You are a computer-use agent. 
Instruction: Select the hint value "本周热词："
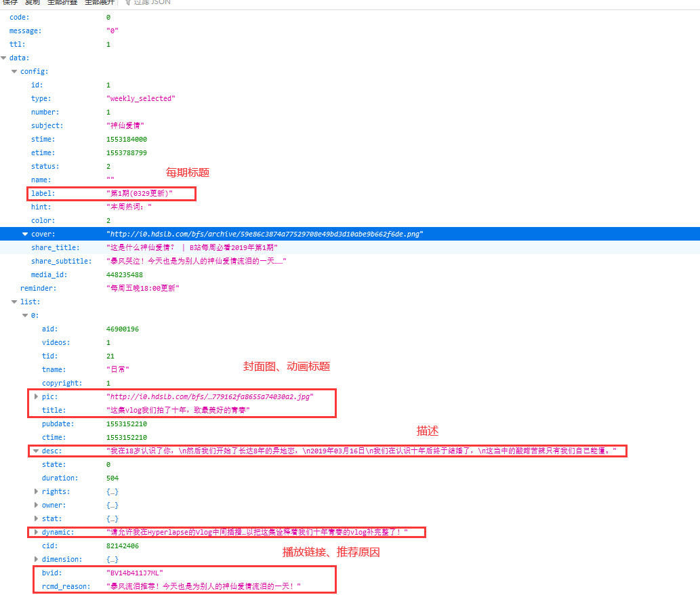(x=129, y=207)
